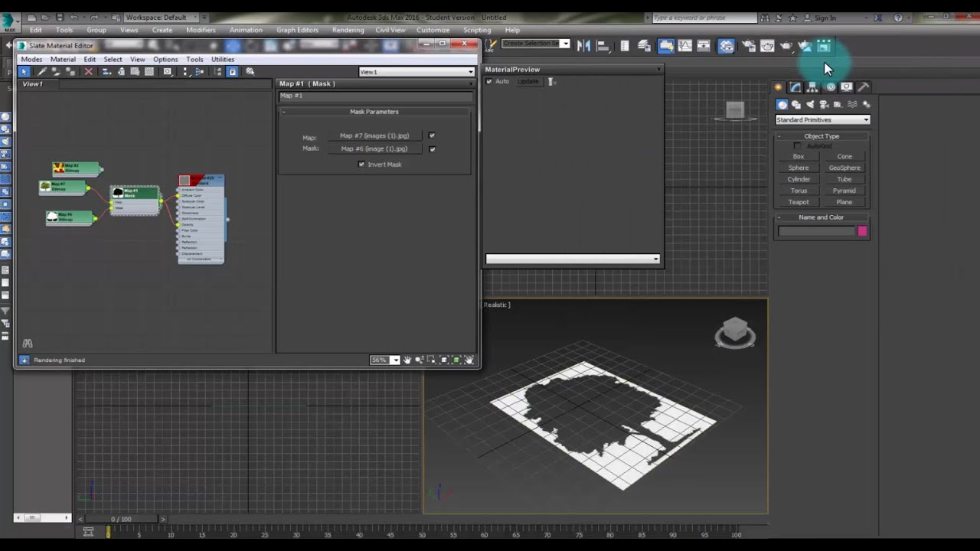Click the Teapot primitive button
980x551 pixels.
point(799,202)
